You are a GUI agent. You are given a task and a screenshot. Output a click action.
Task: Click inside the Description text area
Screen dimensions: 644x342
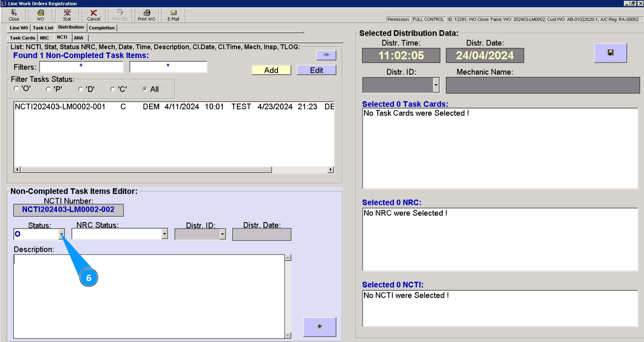click(x=149, y=296)
